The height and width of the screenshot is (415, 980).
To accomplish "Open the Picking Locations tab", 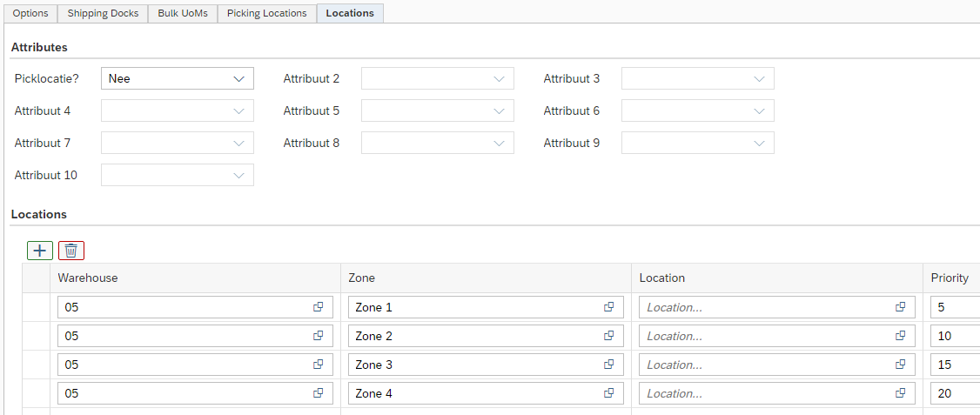I will [266, 13].
